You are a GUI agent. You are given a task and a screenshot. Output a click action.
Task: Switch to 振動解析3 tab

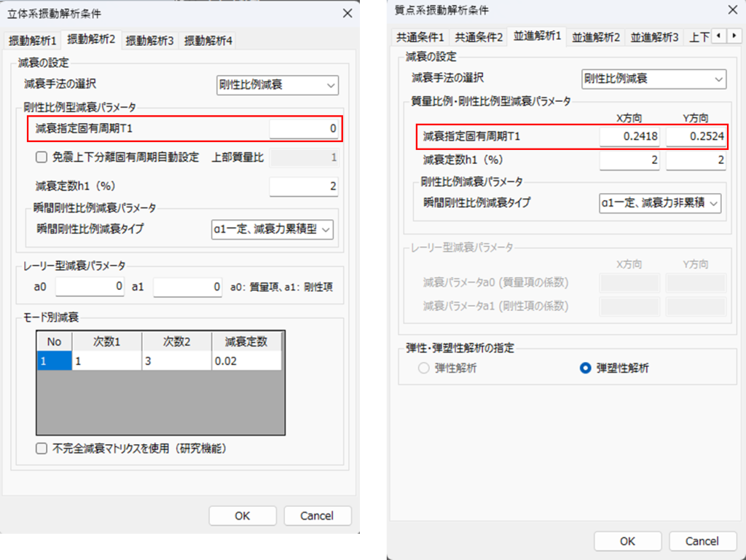click(x=149, y=40)
